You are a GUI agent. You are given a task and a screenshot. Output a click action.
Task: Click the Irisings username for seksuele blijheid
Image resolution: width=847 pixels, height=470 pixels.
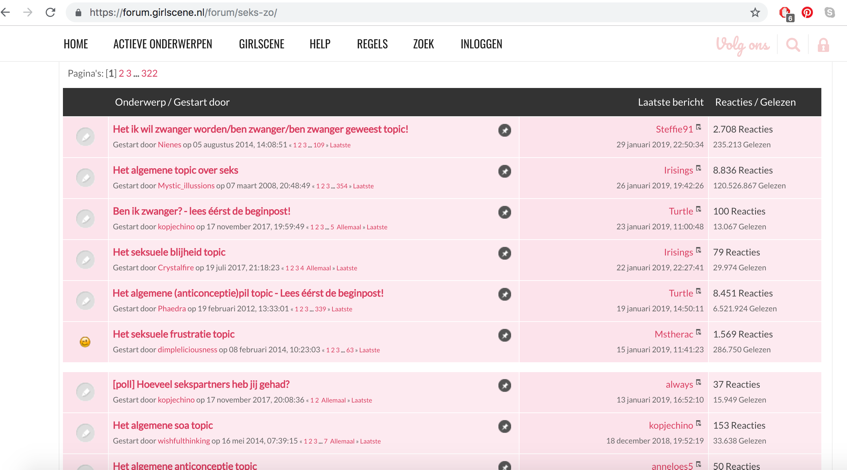click(x=678, y=252)
